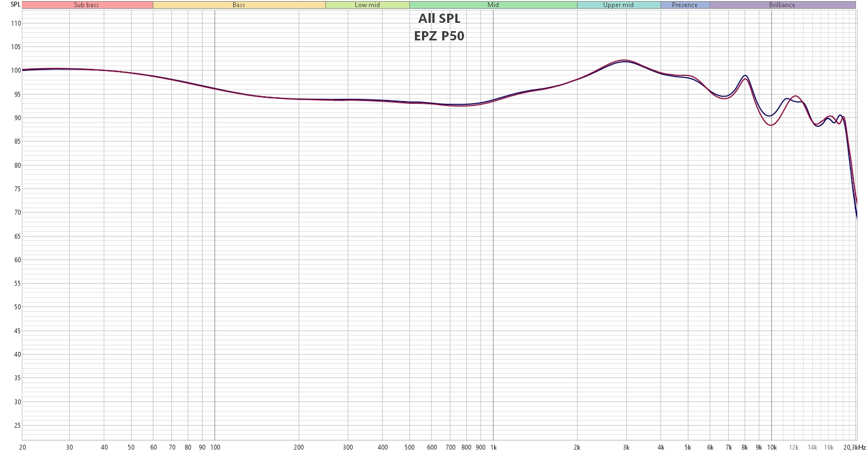Screen dimensions: 868x454
Task: Click the 110 dB level axis label
Action: point(16,23)
